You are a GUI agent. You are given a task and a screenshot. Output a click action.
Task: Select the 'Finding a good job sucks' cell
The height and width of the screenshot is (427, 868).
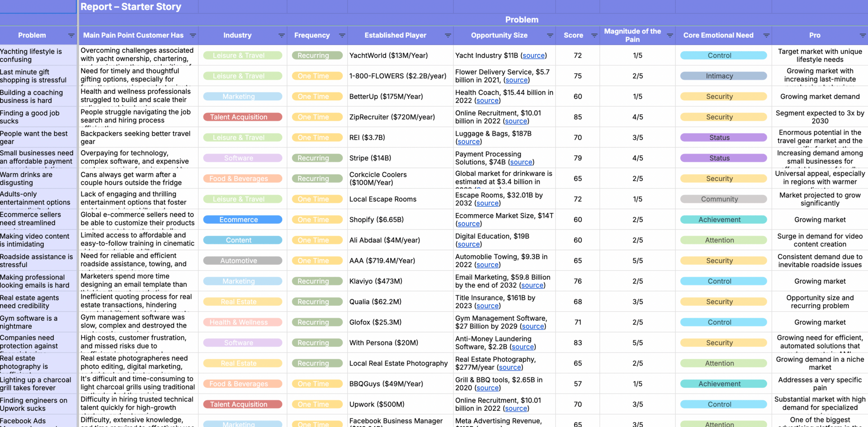point(38,117)
